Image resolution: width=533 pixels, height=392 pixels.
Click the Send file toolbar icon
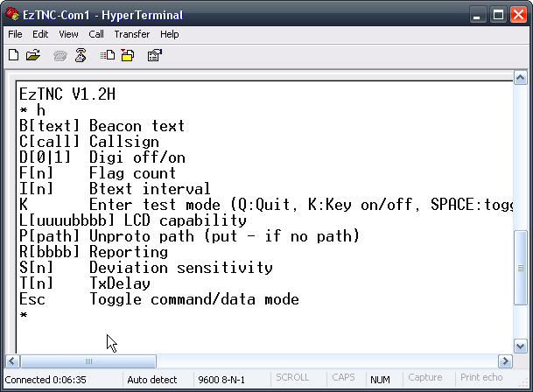click(x=108, y=55)
